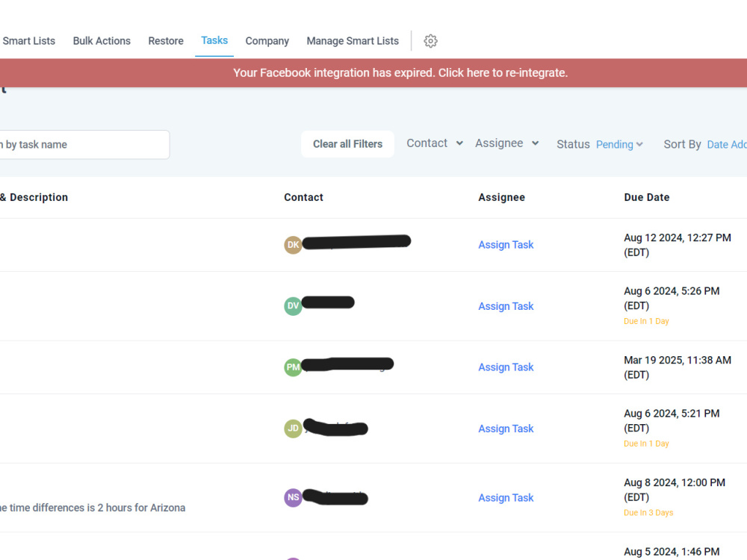Viewport: 747px width, 560px height.
Task: Click the DV contact avatar
Action: (x=293, y=305)
